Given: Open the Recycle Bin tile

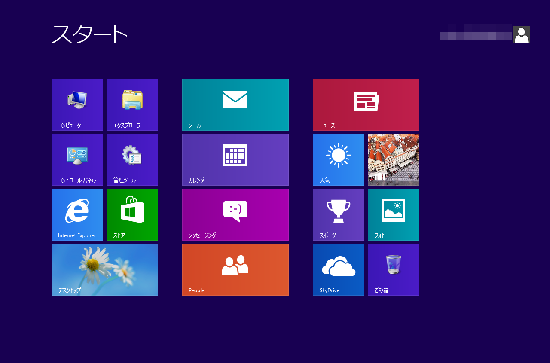Looking at the screenshot, I should click(x=393, y=270).
